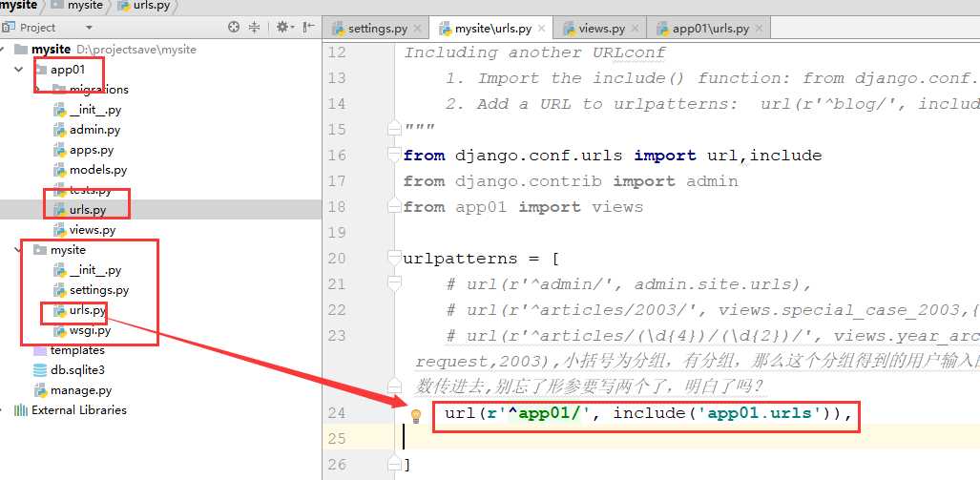
Task: Close the views.py tab
Action: [x=635, y=29]
